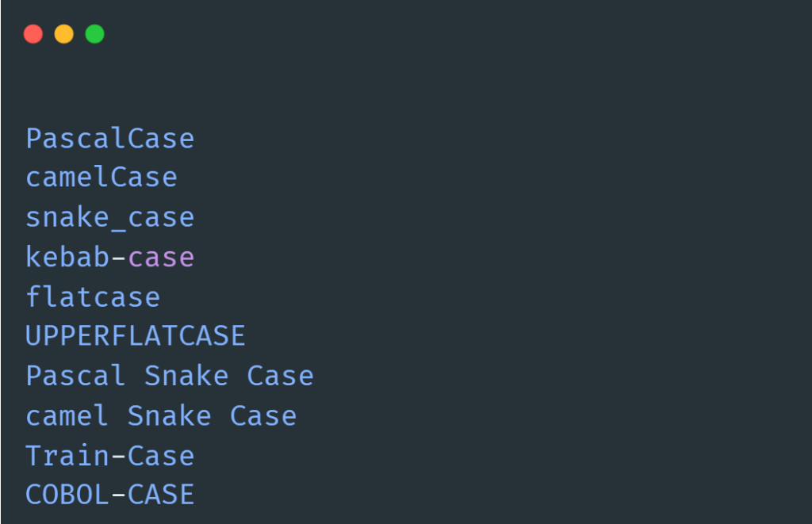The image size is (812, 524).
Task: Click the red close window dot
Action: tap(33, 34)
